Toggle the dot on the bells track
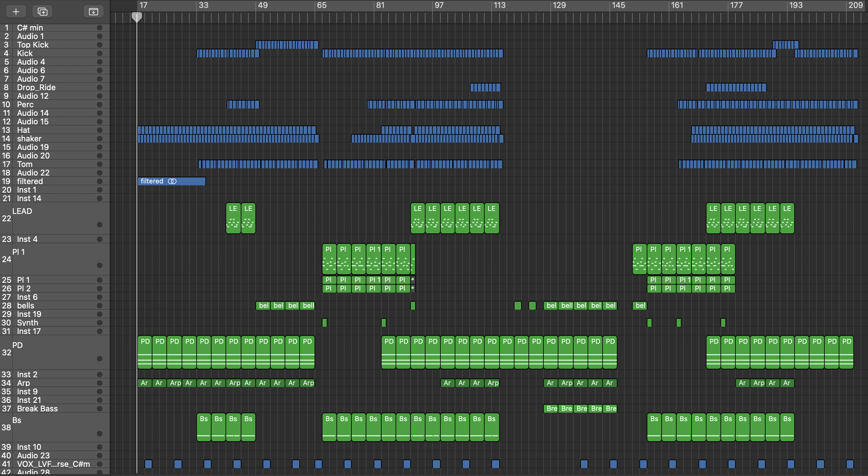This screenshot has width=868, height=476. (99, 306)
